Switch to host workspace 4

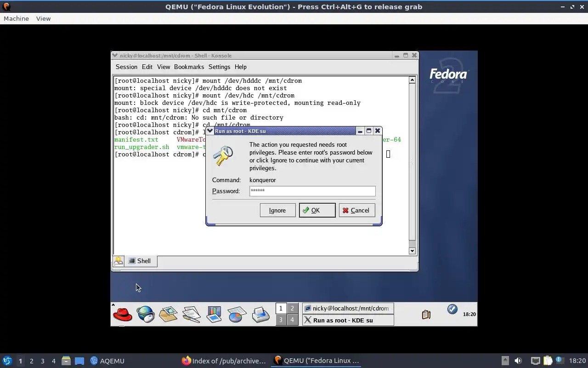point(53,361)
